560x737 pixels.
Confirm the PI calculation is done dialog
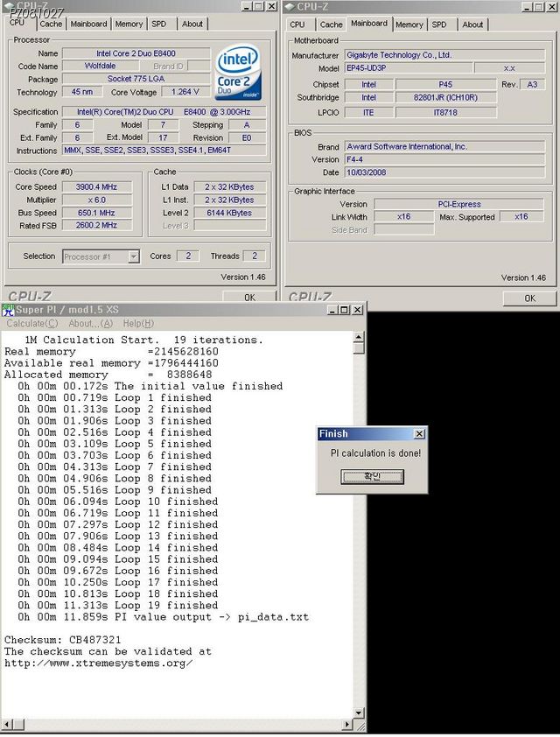pos(372,477)
